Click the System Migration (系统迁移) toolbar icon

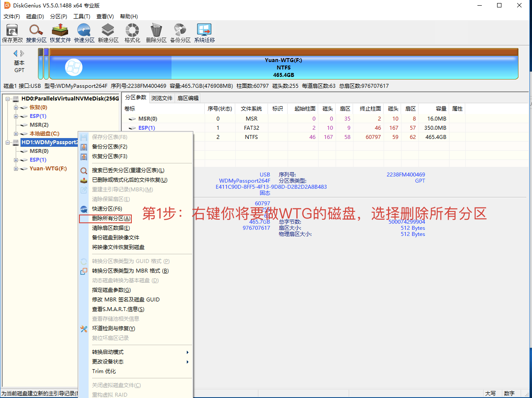[204, 33]
